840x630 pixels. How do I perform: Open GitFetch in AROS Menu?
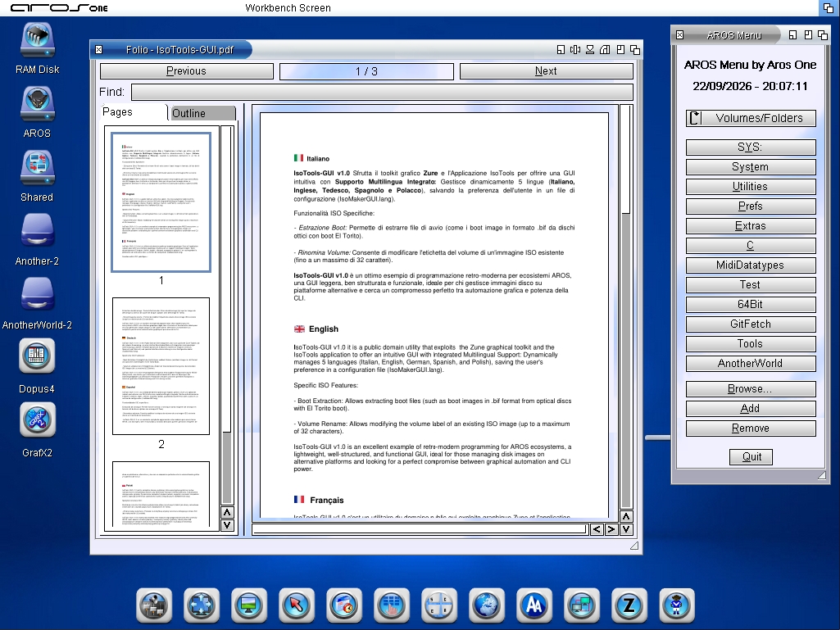(x=751, y=324)
